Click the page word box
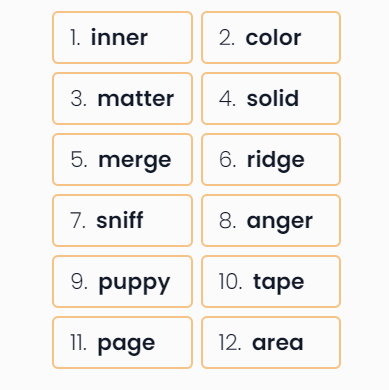The width and height of the screenshot is (389, 390). pos(122,342)
